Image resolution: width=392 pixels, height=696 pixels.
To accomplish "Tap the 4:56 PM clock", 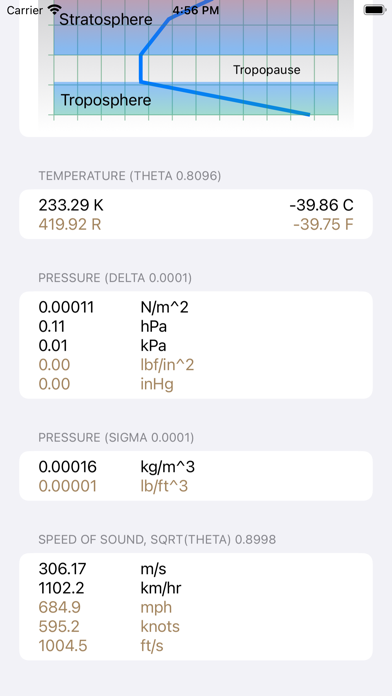I will [196, 10].
